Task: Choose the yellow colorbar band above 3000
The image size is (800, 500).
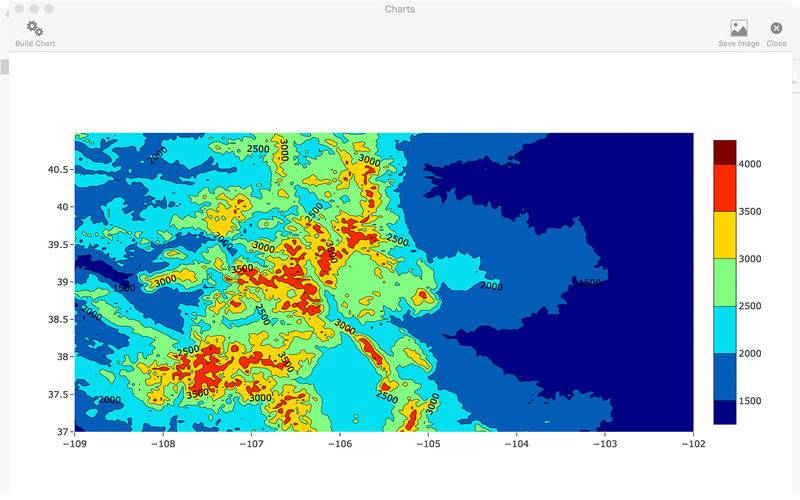Action: pos(724,235)
